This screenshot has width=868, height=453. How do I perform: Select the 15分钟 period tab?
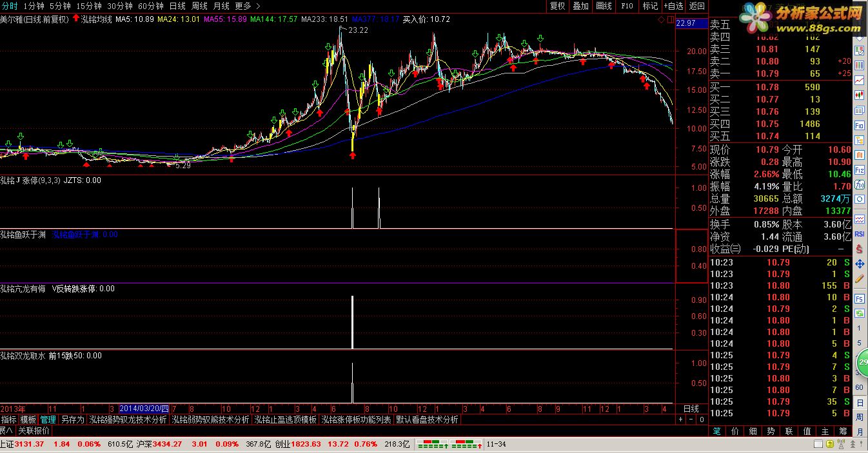(90, 6)
